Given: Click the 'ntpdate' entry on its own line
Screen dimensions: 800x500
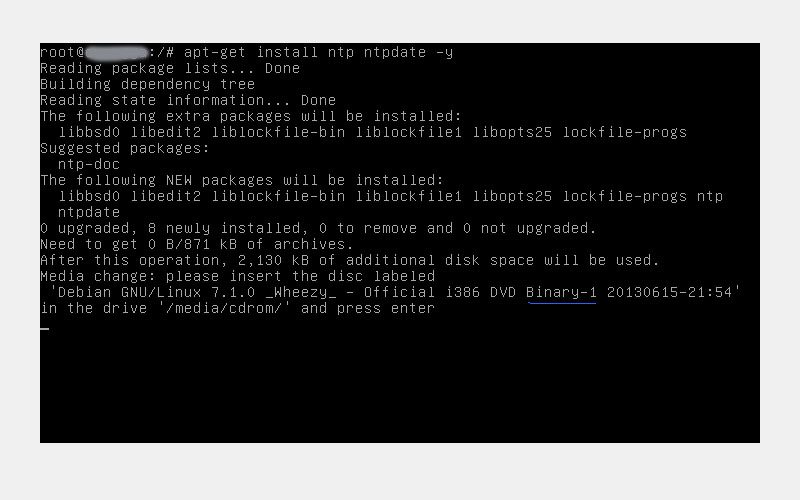Looking at the screenshot, I should [89, 212].
